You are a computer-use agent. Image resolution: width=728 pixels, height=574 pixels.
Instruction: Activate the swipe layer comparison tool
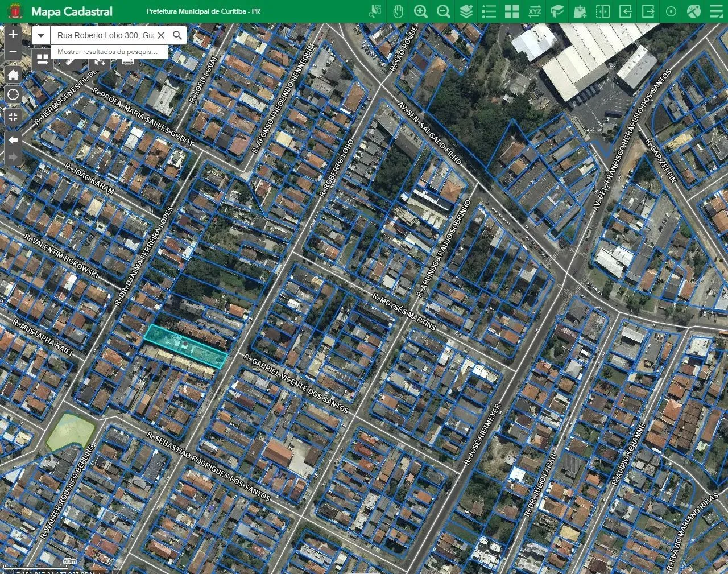click(x=602, y=11)
